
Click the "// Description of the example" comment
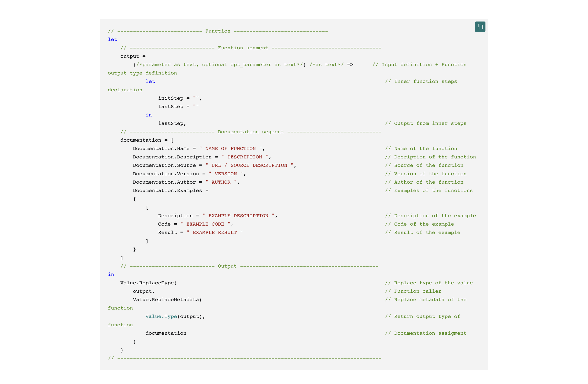click(430, 216)
